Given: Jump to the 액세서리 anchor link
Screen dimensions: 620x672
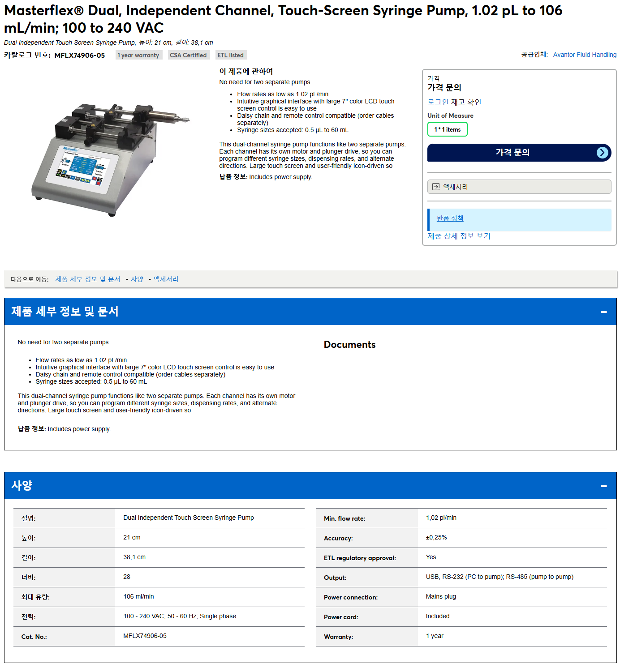Looking at the screenshot, I should [166, 279].
